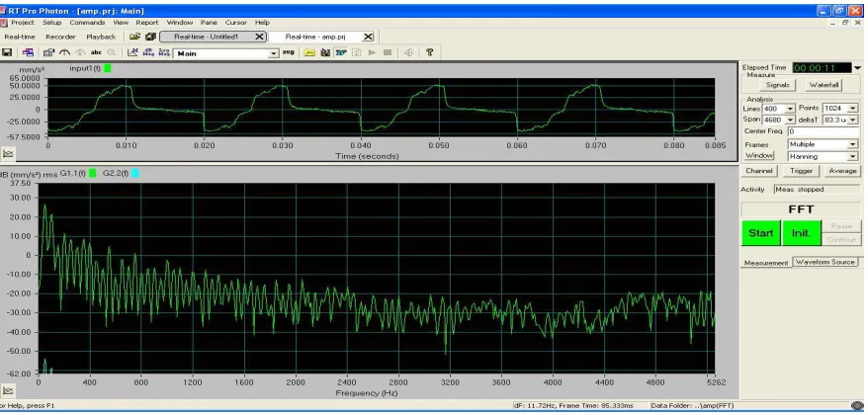Open the Main pane layout dropdown

(273, 53)
